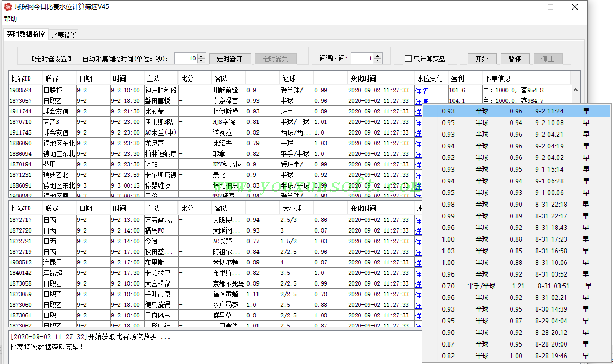
Task: Increase the 自动采集间隔时间 value by one step
Action: click(201, 56)
